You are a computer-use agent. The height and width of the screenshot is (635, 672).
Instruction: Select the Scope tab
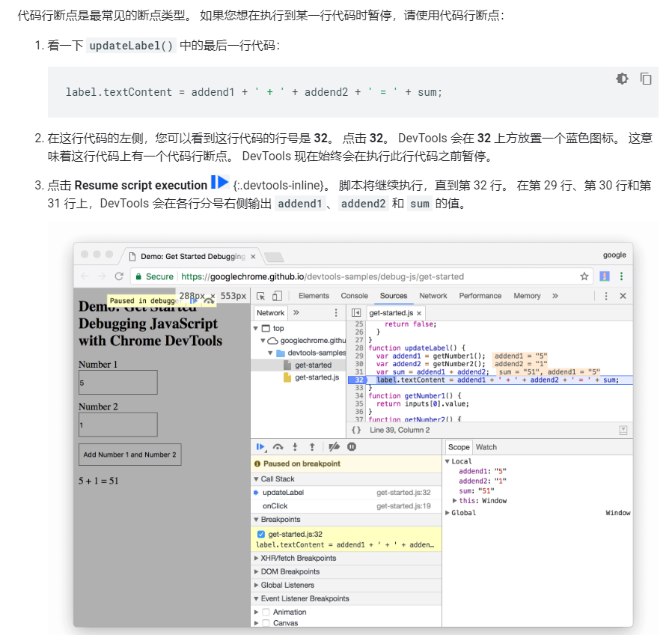click(x=459, y=447)
